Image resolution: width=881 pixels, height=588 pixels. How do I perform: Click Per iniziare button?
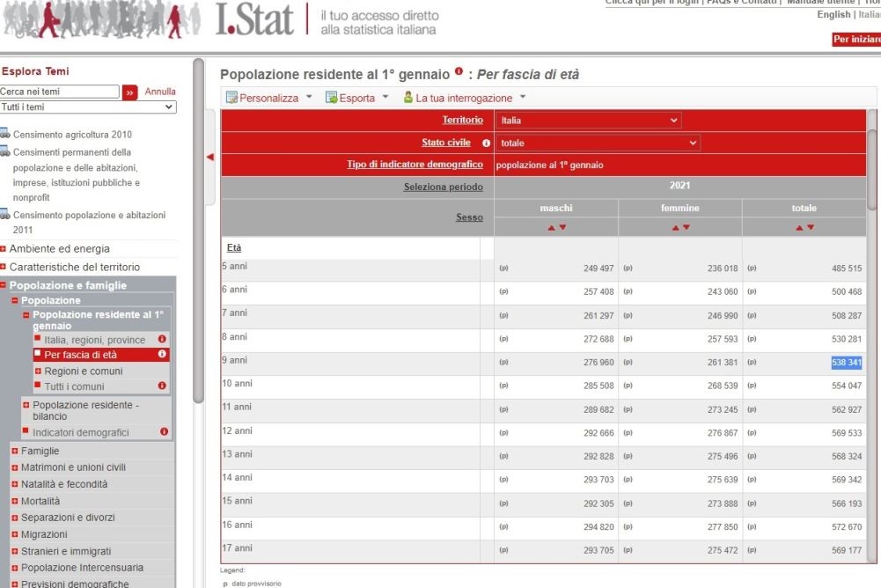point(856,40)
